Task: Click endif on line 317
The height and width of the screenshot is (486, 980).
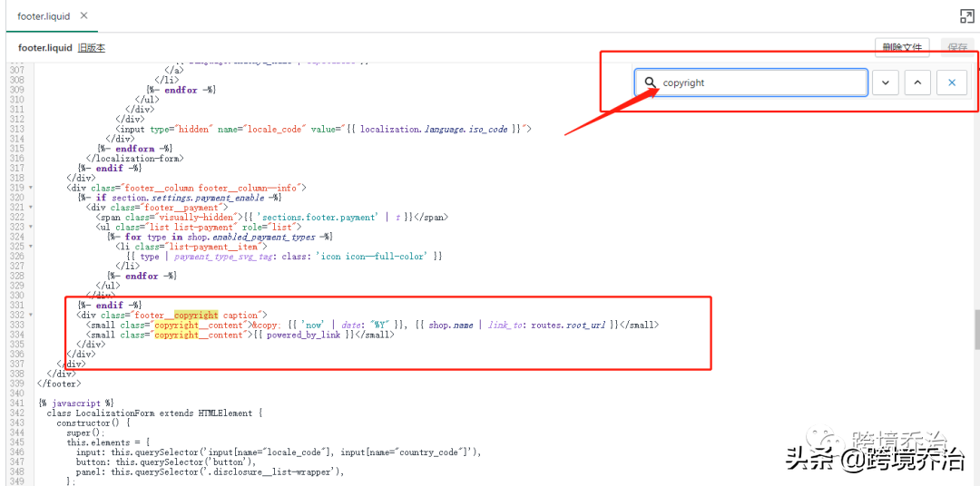Action: pos(111,168)
